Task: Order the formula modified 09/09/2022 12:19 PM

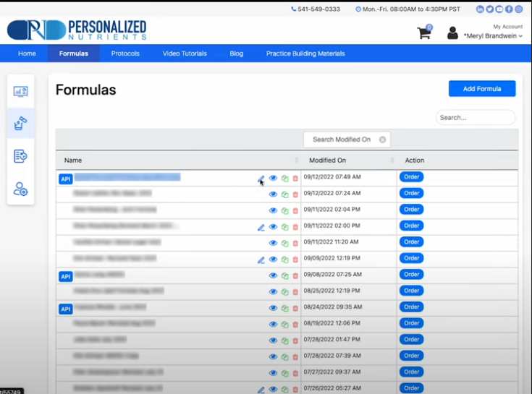Action: [411, 258]
